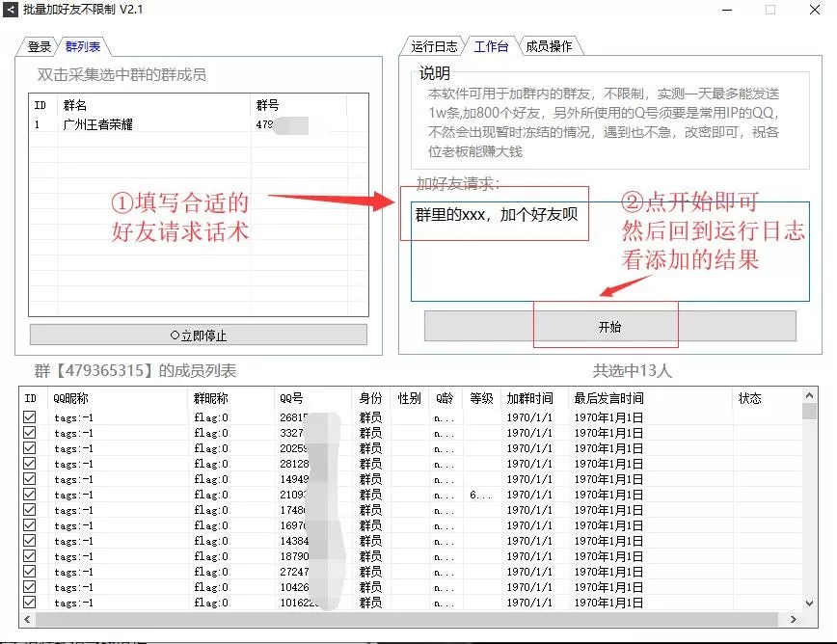Image resolution: width=837 pixels, height=644 pixels.
Task: Click the 6... level cell
Action: click(479, 496)
